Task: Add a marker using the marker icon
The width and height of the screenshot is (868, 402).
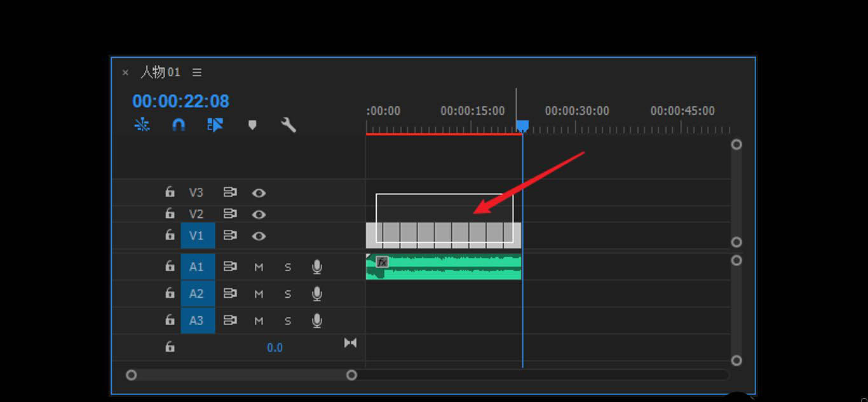Action: point(252,125)
